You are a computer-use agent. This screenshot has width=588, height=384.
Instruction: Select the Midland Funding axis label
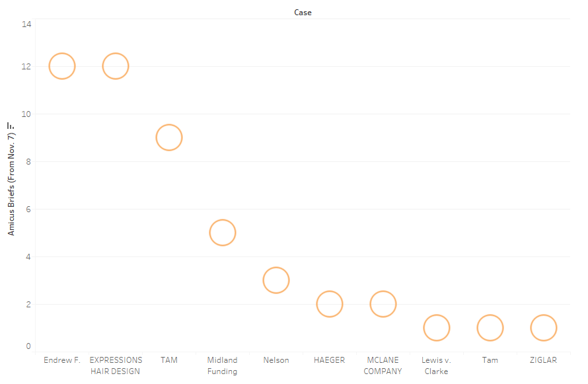223,365
